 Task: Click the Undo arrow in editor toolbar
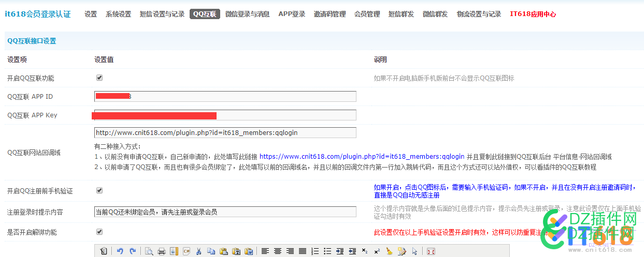120,251
